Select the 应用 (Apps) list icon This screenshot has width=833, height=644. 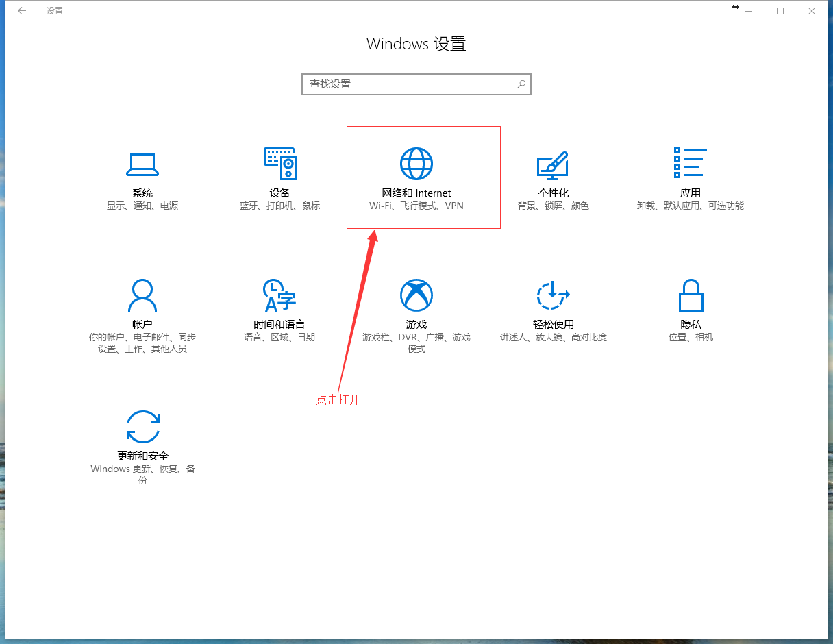(690, 163)
